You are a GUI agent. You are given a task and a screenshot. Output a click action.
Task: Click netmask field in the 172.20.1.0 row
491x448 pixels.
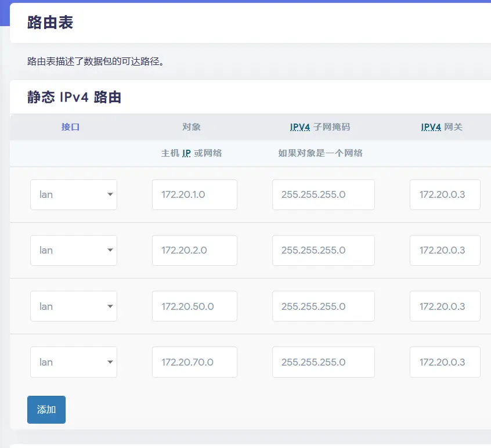coord(323,194)
